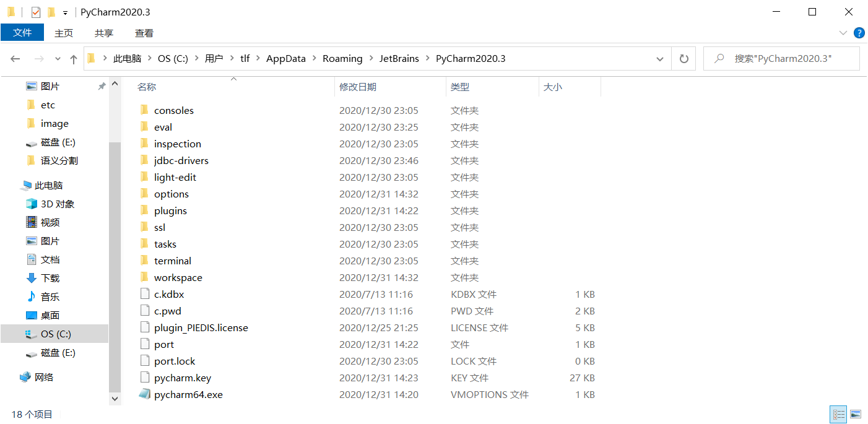
Task: Go up one folder level arrow
Action: 74,59
